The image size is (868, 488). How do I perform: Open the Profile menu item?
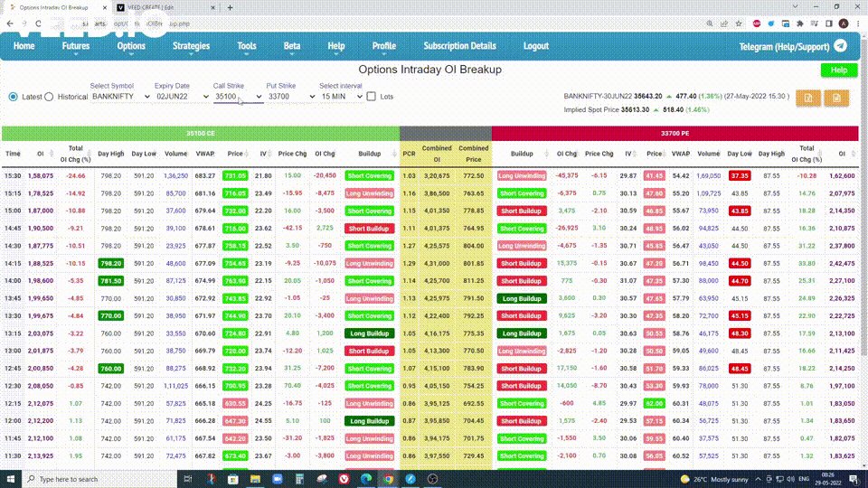tap(383, 46)
